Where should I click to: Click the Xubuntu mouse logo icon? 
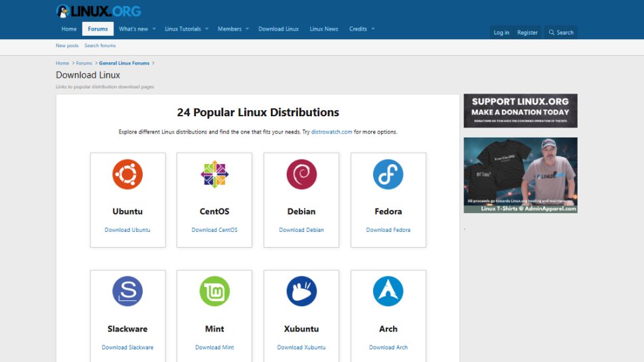click(x=301, y=292)
